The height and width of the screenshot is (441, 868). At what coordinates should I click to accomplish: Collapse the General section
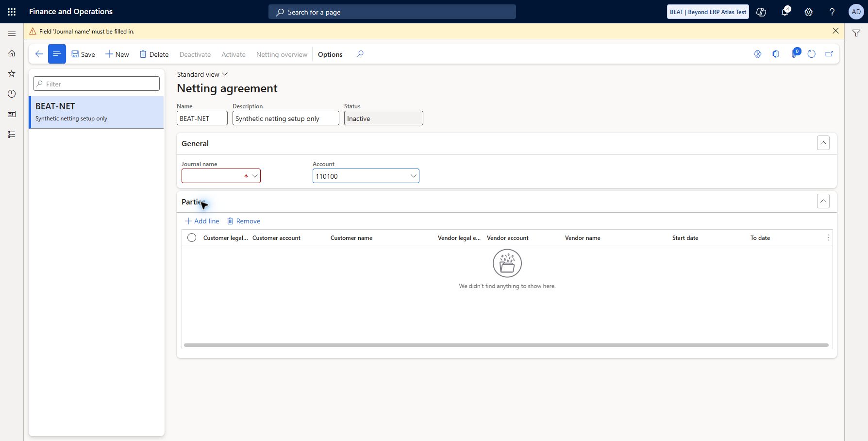click(x=823, y=143)
